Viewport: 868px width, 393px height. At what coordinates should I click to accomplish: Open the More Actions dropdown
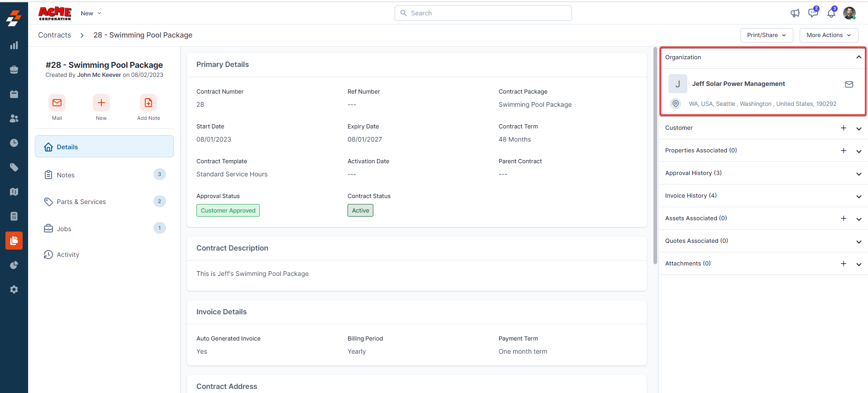click(828, 35)
